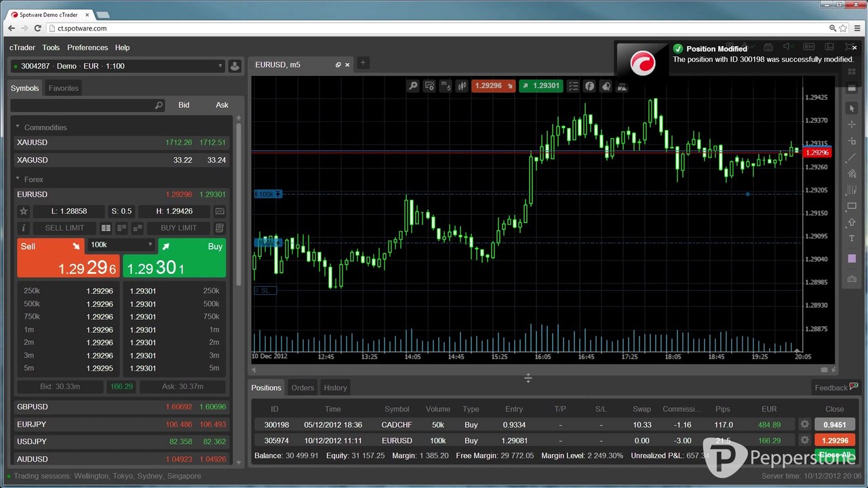868x488 pixels.
Task: Open EURUSD symbol info icon
Action: (x=23, y=228)
